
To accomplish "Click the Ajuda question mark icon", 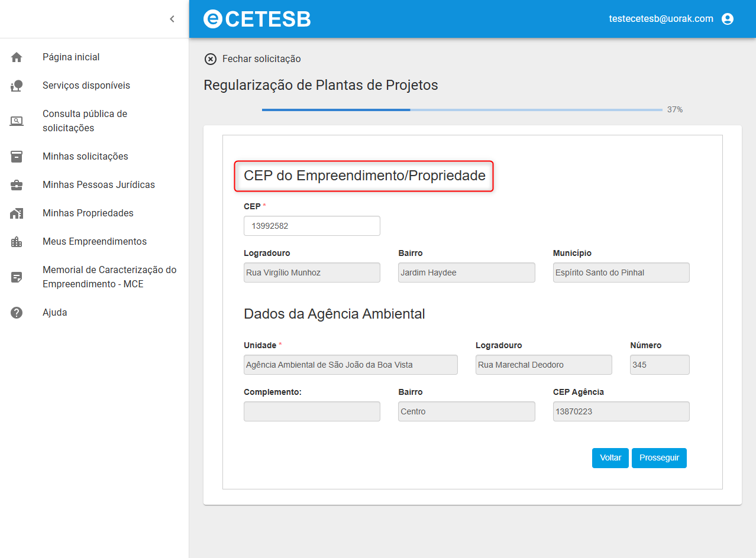I will [17, 313].
